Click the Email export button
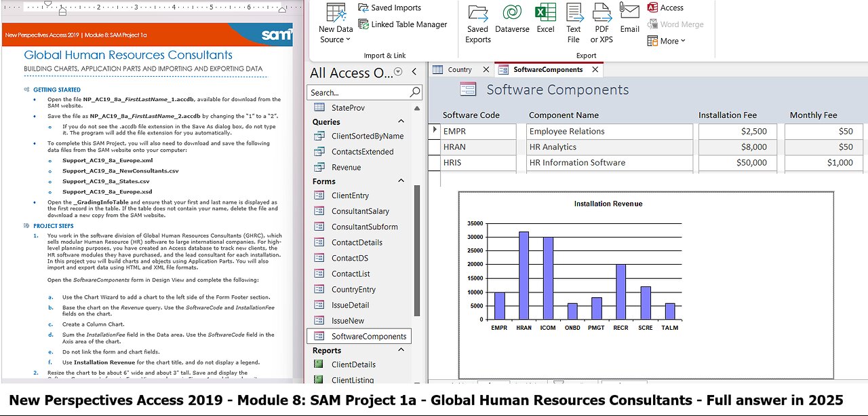This screenshot has width=868, height=416. (x=629, y=18)
